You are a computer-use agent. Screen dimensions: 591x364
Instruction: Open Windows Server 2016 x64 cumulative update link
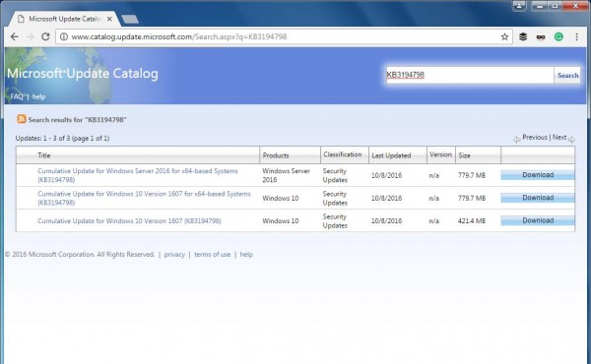[x=138, y=175]
